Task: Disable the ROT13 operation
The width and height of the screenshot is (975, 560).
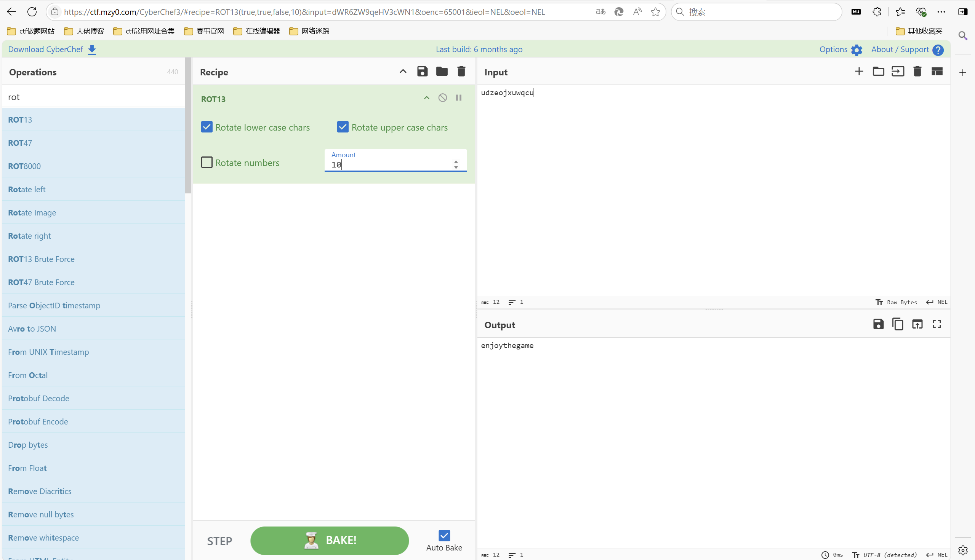Action: (443, 98)
